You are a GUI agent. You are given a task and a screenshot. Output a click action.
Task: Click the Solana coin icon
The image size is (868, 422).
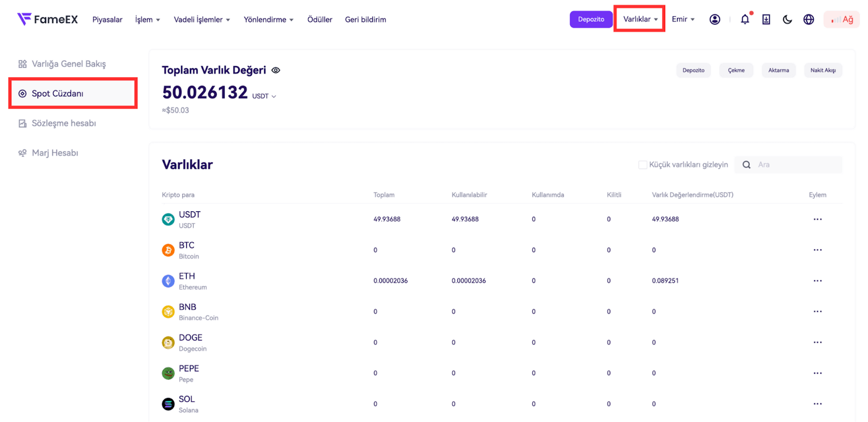click(168, 404)
